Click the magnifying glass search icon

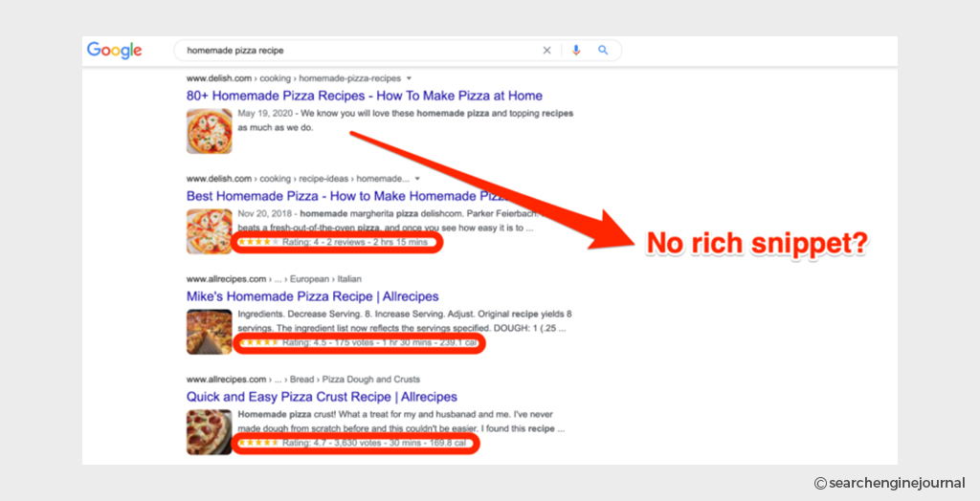603,50
